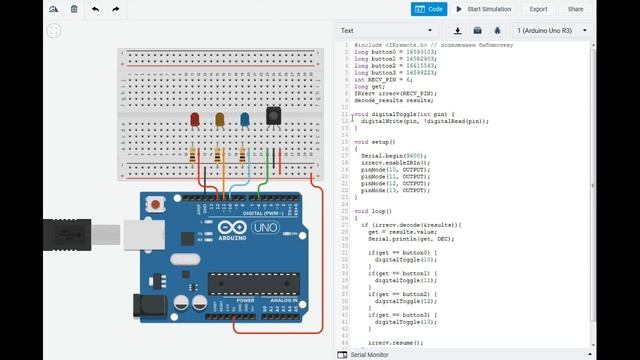Click the Arduino reset button
Screen dimensions: 640x360
155,204
